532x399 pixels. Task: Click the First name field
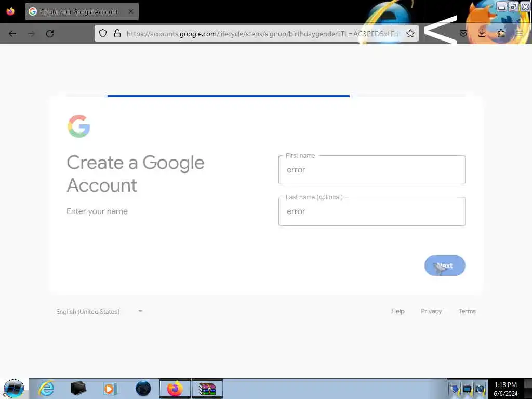click(372, 170)
